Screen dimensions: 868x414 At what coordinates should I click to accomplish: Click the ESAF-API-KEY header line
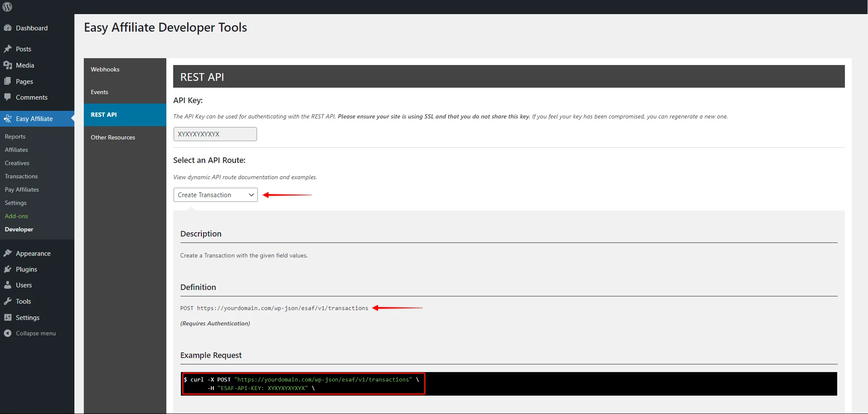point(261,388)
